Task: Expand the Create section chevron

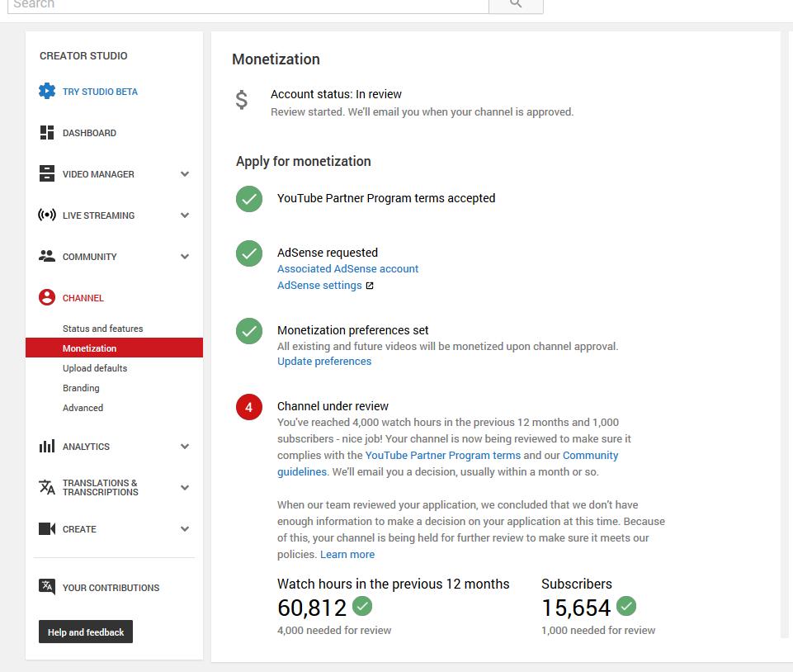Action: (185, 529)
